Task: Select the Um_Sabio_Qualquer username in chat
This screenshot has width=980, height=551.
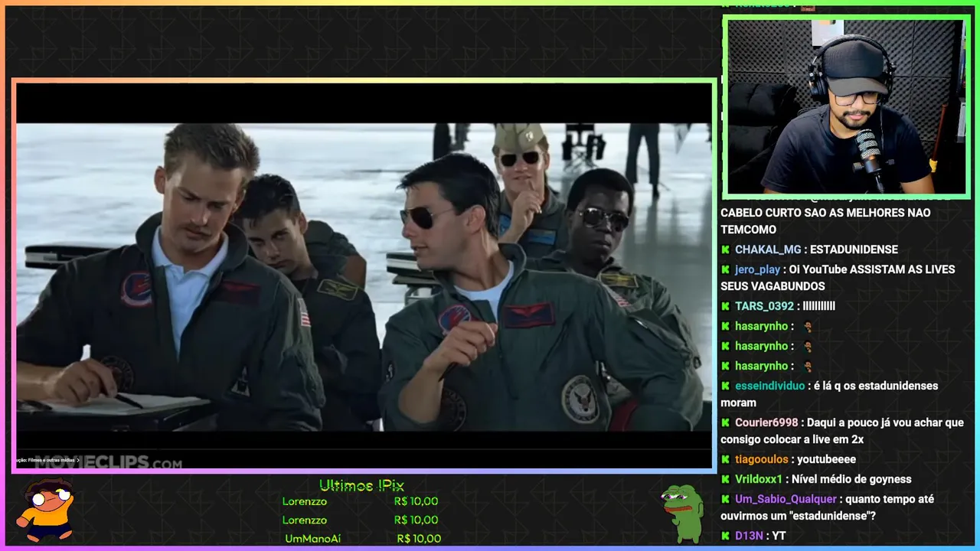Action: tap(786, 499)
